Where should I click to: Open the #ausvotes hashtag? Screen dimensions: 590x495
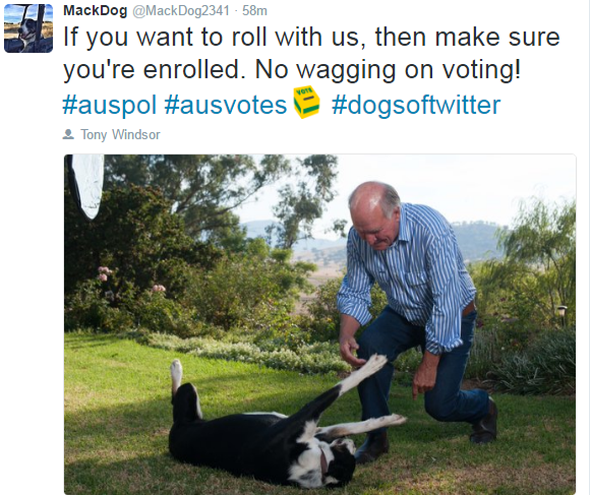tap(226, 105)
